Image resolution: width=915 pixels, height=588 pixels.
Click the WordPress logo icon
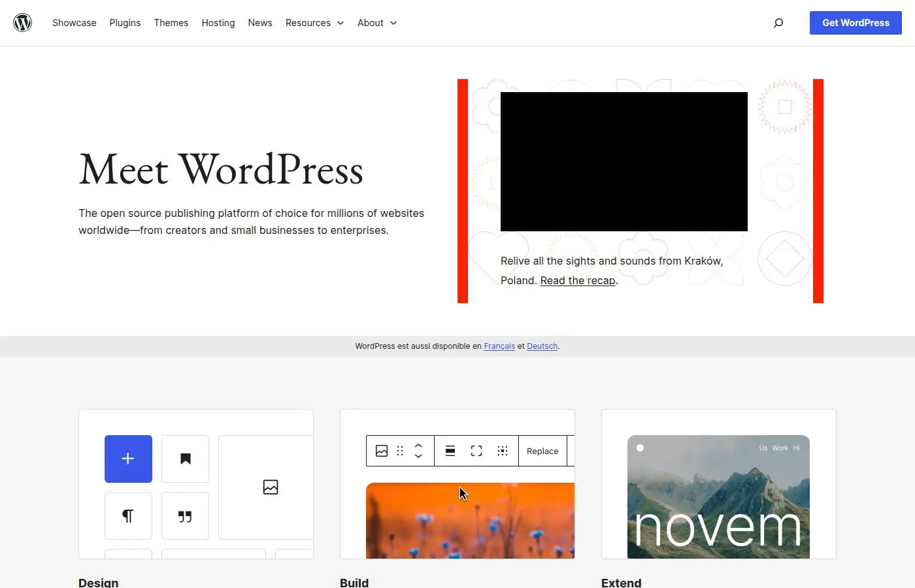click(x=23, y=23)
